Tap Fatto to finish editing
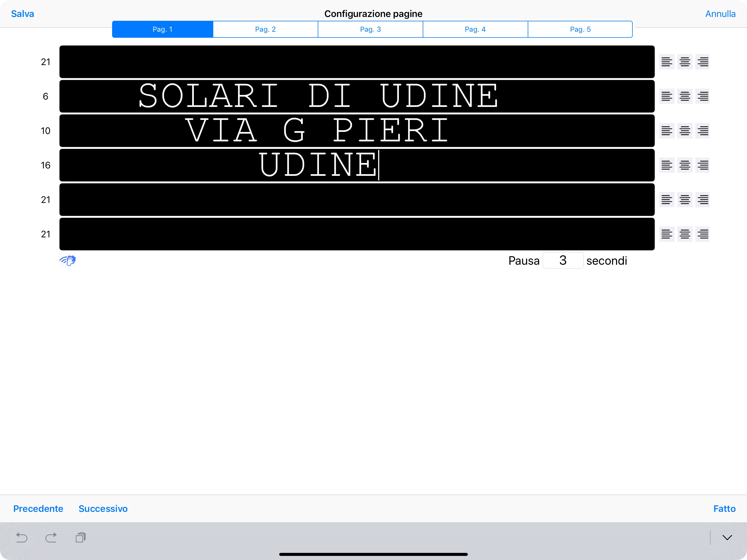This screenshot has width=747, height=560. 724,509
